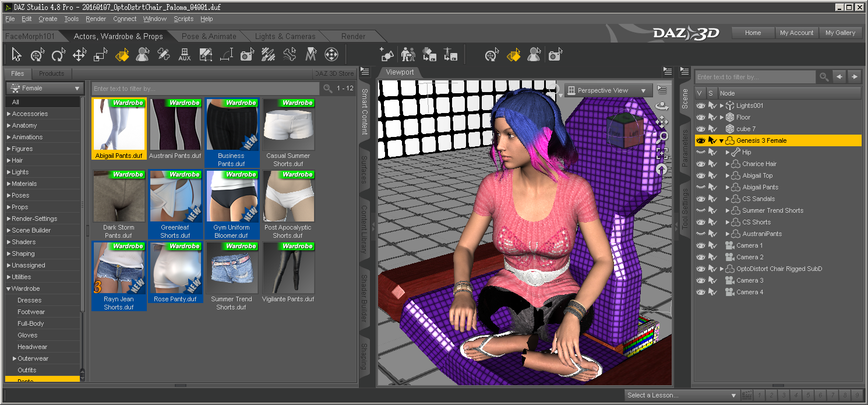Open the DAZ 3D Store link
The width and height of the screenshot is (868, 405).
(x=334, y=73)
